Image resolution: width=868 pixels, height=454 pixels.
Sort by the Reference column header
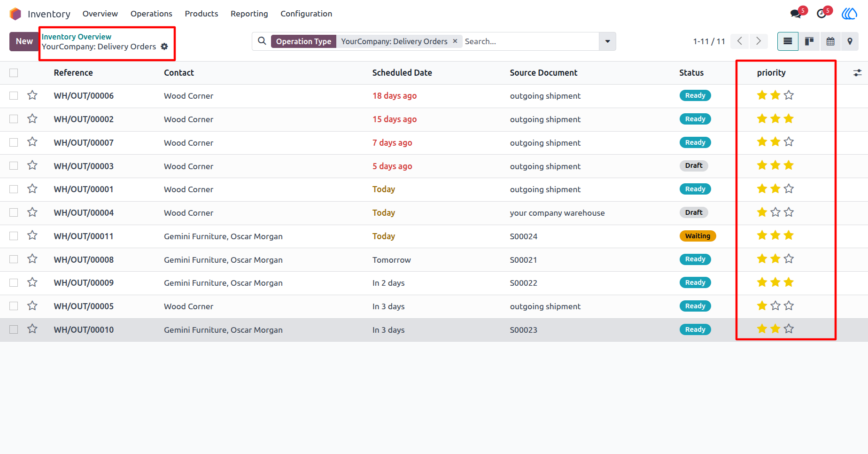[x=73, y=73]
